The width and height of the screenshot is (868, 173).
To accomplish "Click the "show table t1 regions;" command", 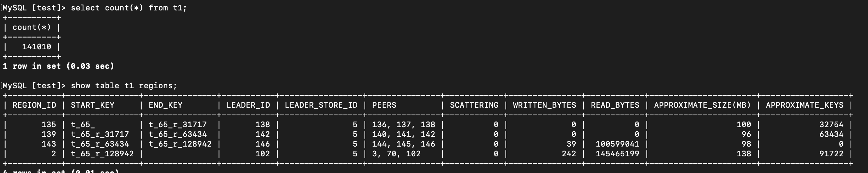I will 124,86.
